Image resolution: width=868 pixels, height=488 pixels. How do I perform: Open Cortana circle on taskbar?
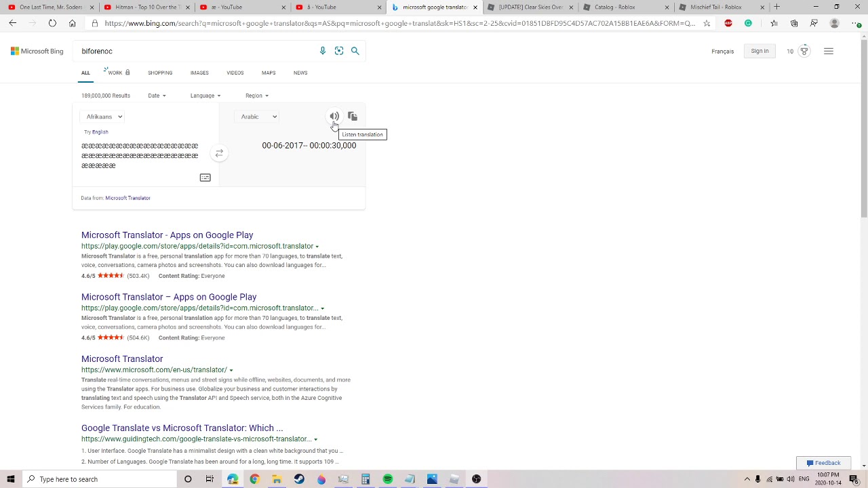click(x=188, y=479)
